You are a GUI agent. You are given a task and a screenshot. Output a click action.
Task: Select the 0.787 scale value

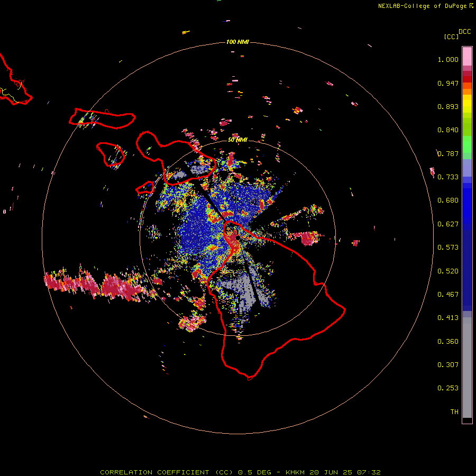(x=448, y=153)
